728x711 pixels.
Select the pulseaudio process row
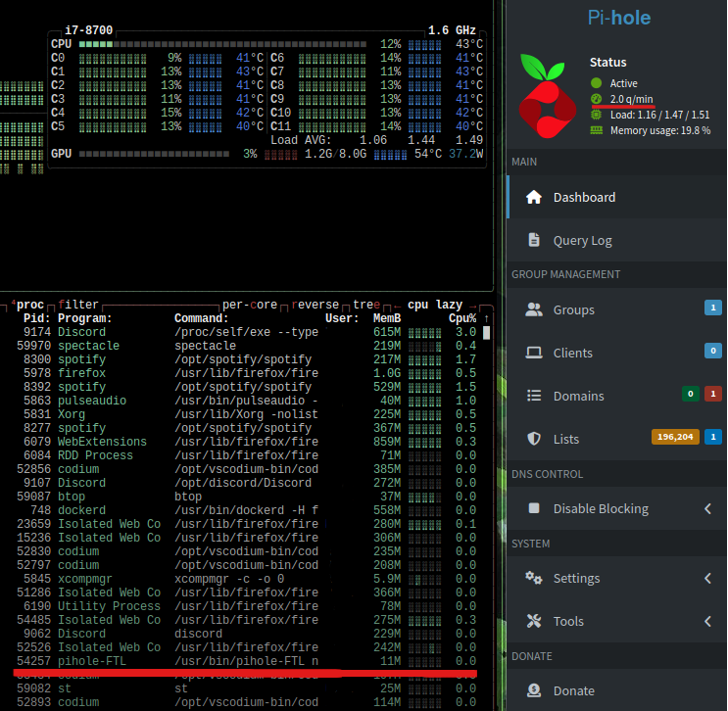pyautogui.click(x=246, y=401)
